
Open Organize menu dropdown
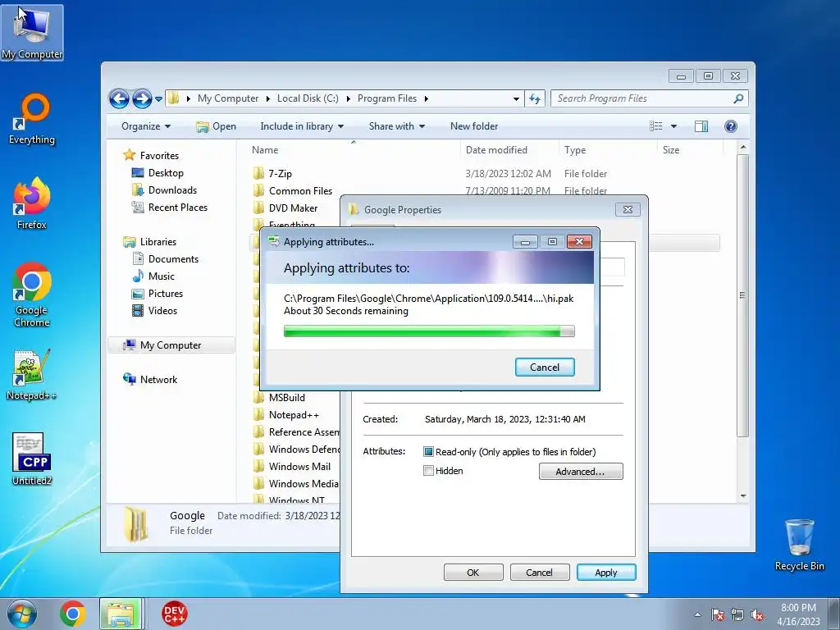pos(146,126)
